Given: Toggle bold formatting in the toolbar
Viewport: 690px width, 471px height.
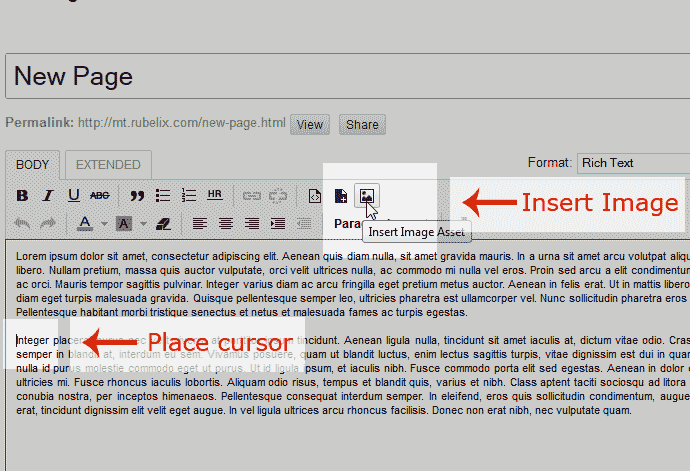Looking at the screenshot, I should 22,195.
